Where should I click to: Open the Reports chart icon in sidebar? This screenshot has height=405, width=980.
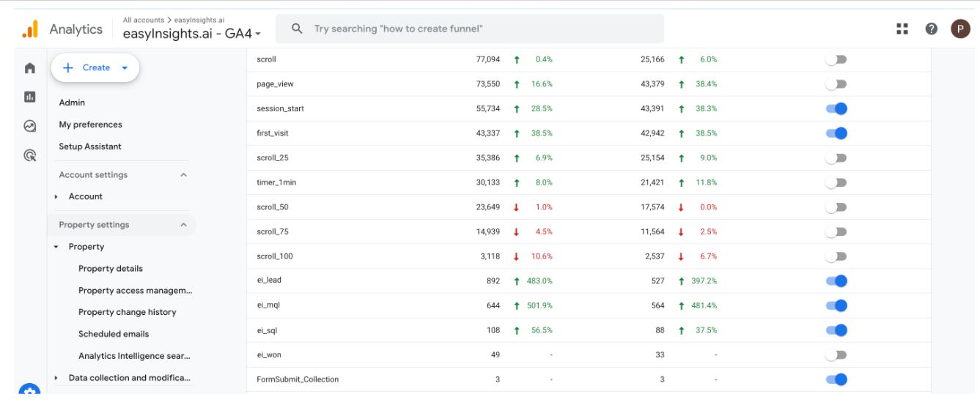30,97
